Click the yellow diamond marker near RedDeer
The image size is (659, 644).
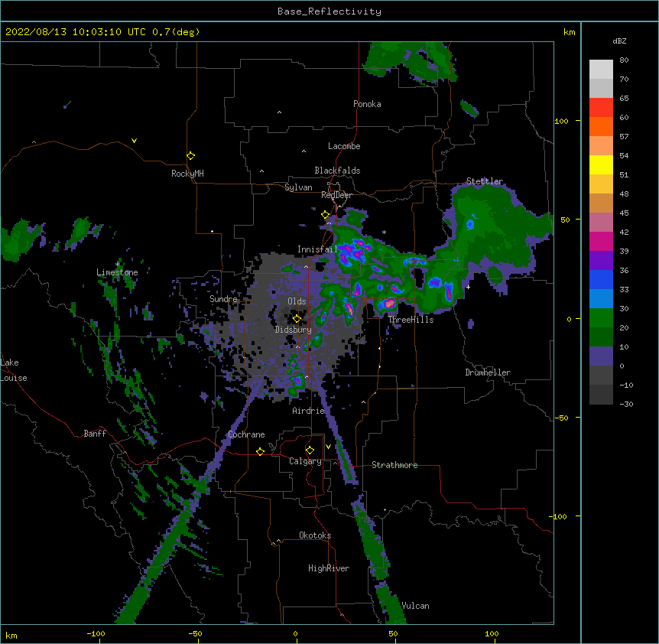(326, 215)
